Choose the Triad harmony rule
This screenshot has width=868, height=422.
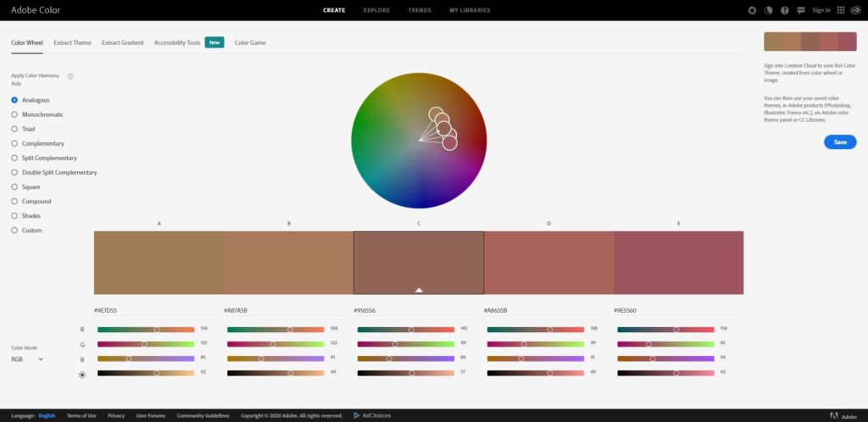[x=14, y=129]
